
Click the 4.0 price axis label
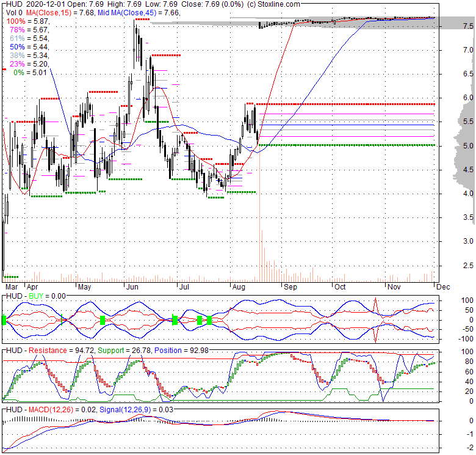coord(468,194)
